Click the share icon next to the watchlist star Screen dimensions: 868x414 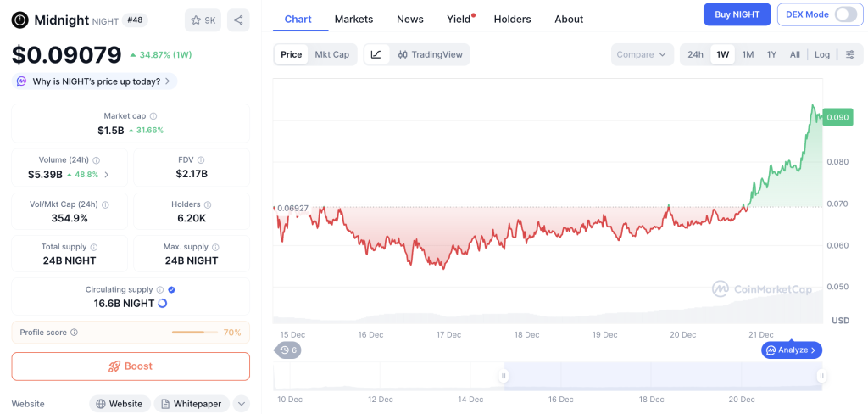click(238, 20)
